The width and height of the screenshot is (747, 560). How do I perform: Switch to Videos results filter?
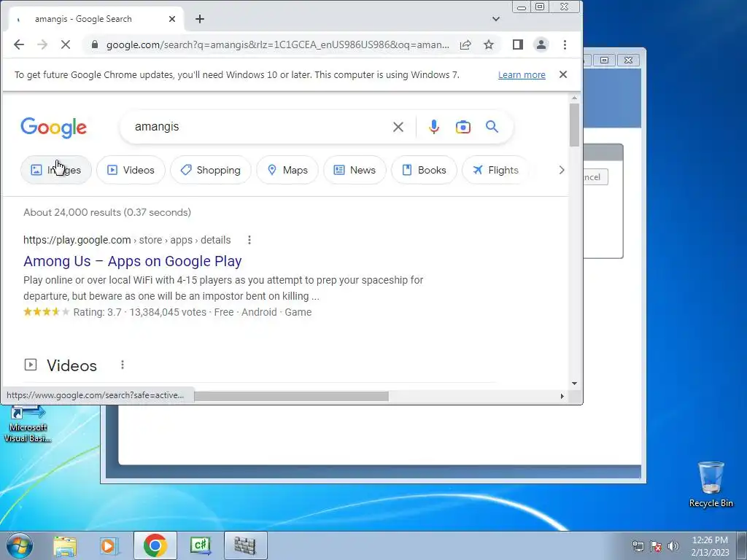tap(131, 170)
